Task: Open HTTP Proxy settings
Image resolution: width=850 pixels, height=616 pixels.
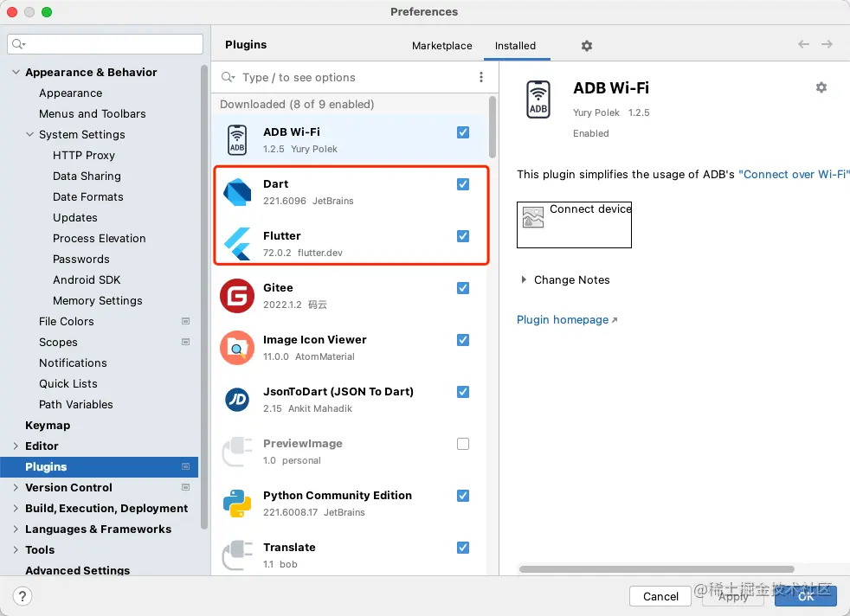Action: pyautogui.click(x=84, y=155)
